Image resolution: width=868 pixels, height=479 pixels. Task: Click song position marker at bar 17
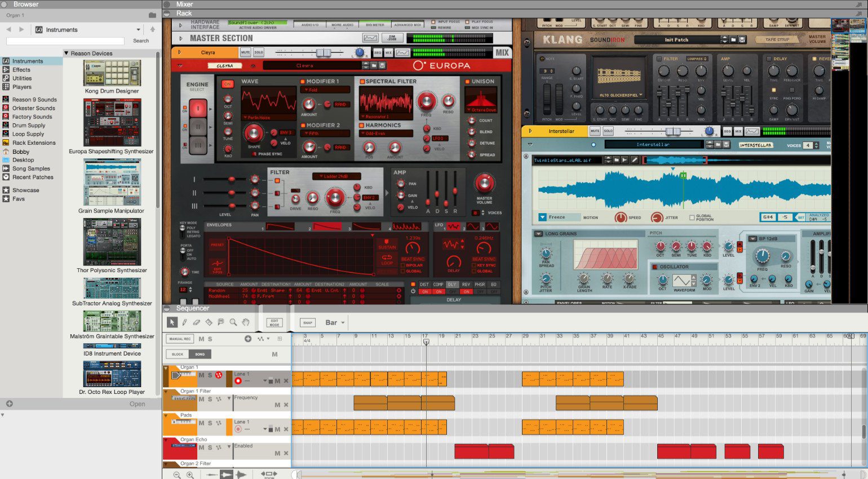click(426, 341)
